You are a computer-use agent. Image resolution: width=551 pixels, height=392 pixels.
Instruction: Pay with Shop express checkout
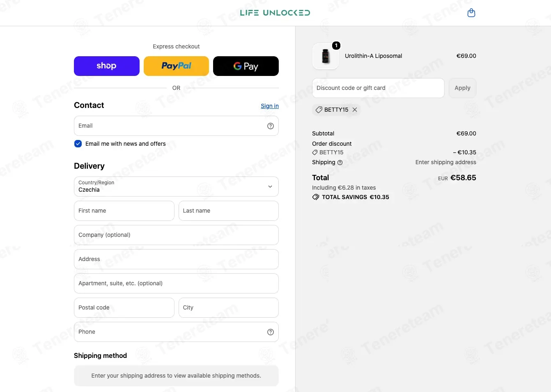click(107, 66)
